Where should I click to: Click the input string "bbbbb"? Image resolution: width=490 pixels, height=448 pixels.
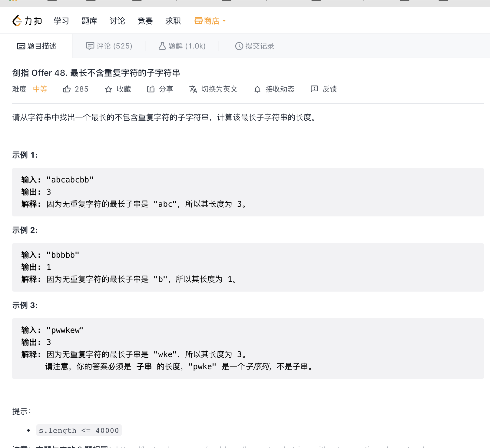tap(63, 255)
